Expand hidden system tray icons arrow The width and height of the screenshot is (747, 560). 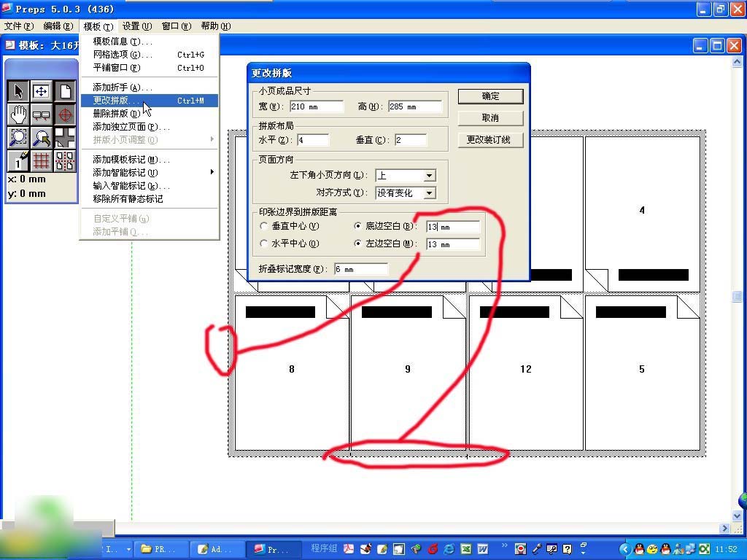(x=625, y=549)
